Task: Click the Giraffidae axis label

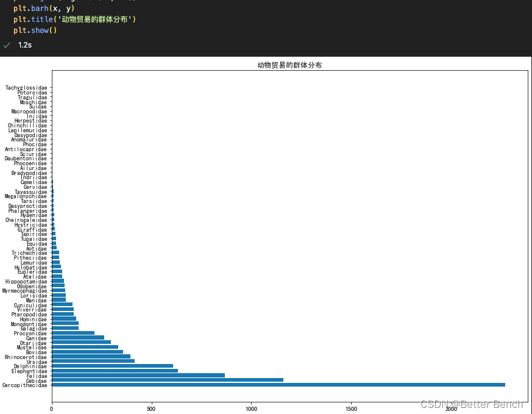Action: 32,230
